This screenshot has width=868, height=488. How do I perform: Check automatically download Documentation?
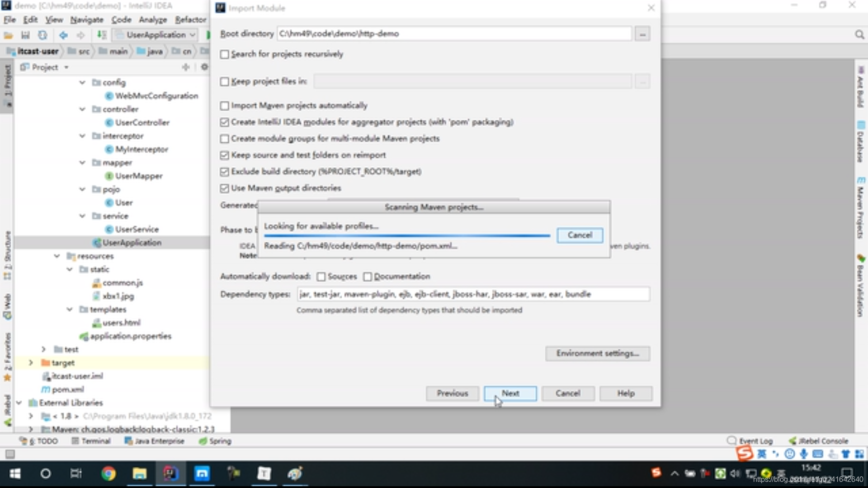click(x=368, y=277)
